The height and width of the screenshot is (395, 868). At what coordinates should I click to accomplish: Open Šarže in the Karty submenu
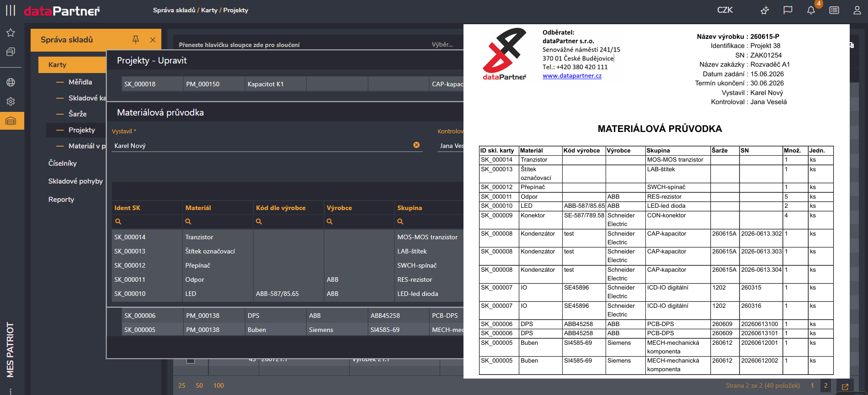tap(78, 114)
